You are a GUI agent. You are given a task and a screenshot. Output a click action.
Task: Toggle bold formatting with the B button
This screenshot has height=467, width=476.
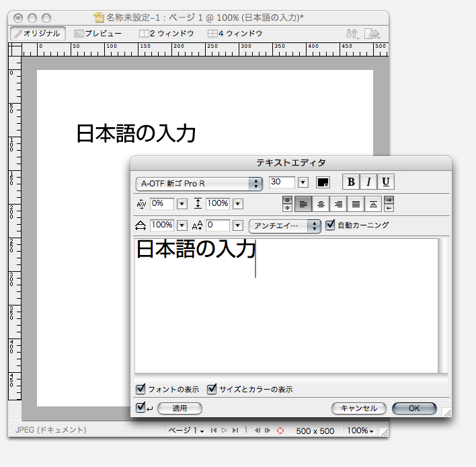351,182
